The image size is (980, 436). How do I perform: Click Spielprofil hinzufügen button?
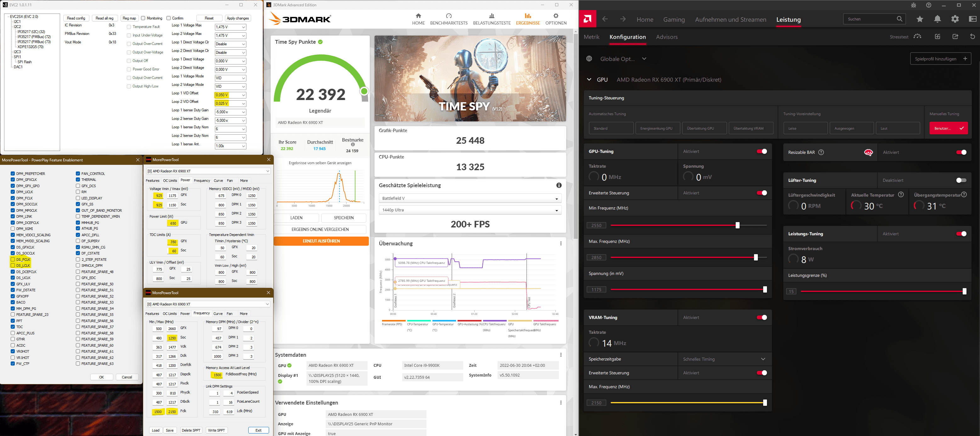tap(940, 59)
